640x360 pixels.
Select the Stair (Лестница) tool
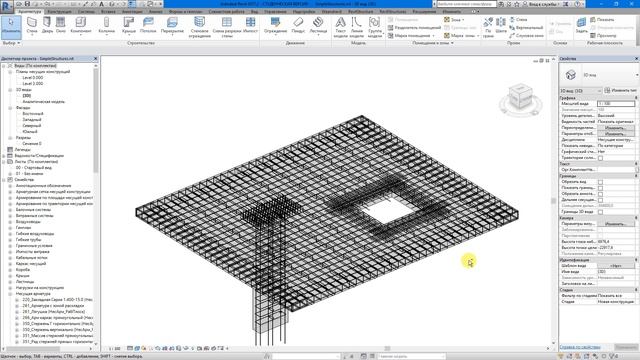pos(318,26)
